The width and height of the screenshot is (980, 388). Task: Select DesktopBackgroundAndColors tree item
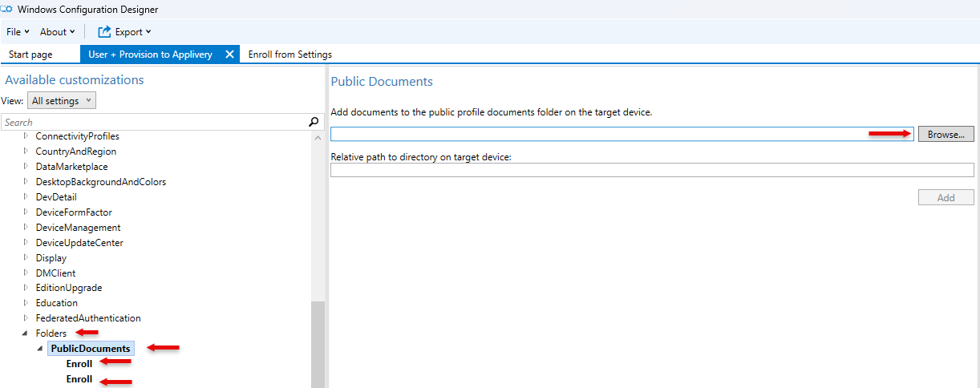[100, 182]
